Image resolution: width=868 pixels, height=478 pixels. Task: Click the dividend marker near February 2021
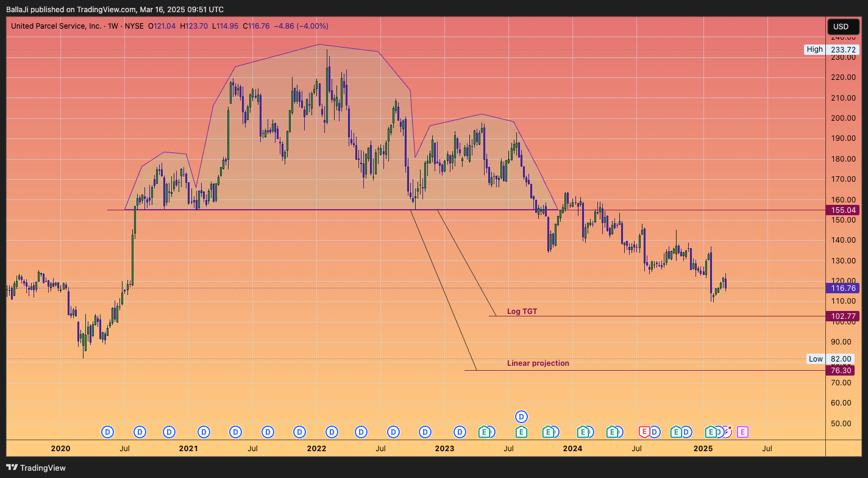204,432
